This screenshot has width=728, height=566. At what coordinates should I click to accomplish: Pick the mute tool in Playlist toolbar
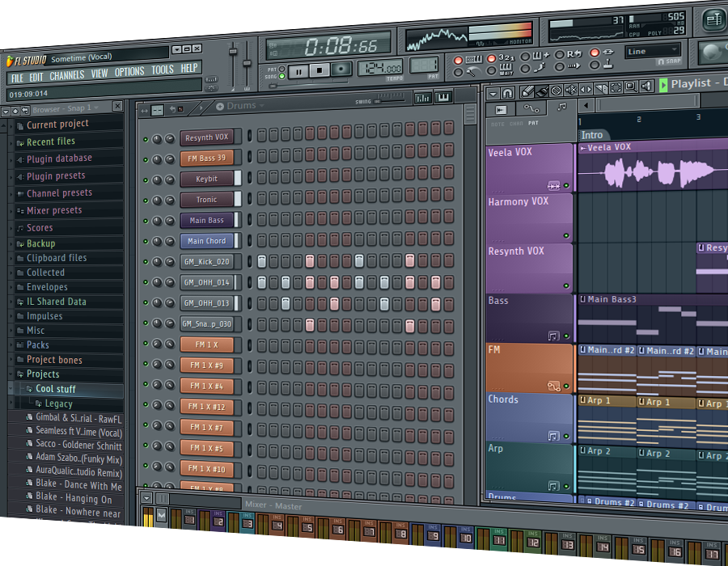pyautogui.click(x=571, y=88)
